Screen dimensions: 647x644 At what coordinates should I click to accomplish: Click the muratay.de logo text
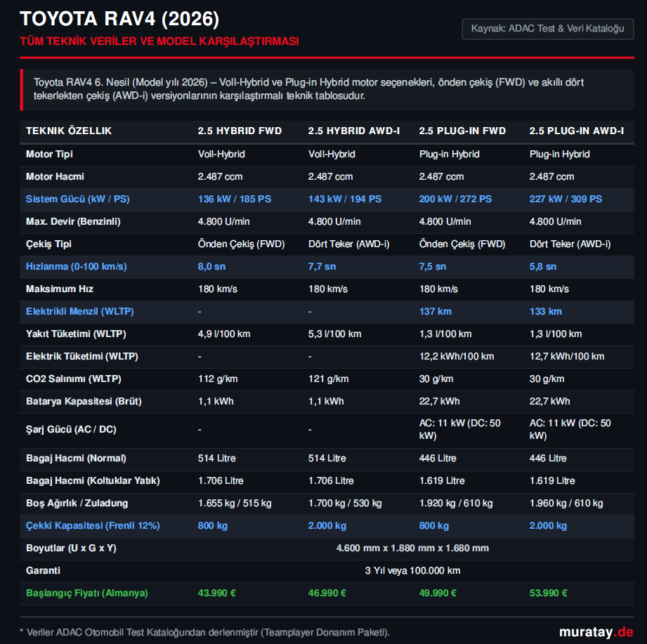(596, 631)
